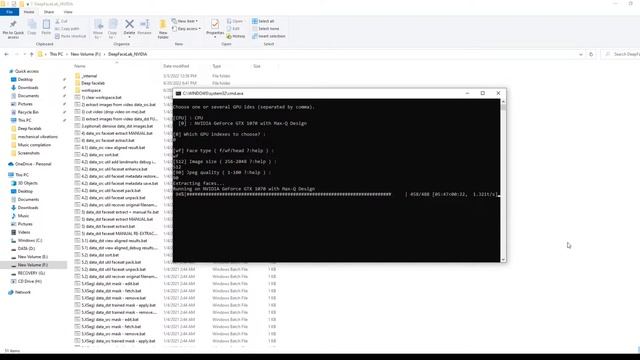Select the _internal folder
The height and width of the screenshot is (360, 640).
pyautogui.click(x=89, y=76)
